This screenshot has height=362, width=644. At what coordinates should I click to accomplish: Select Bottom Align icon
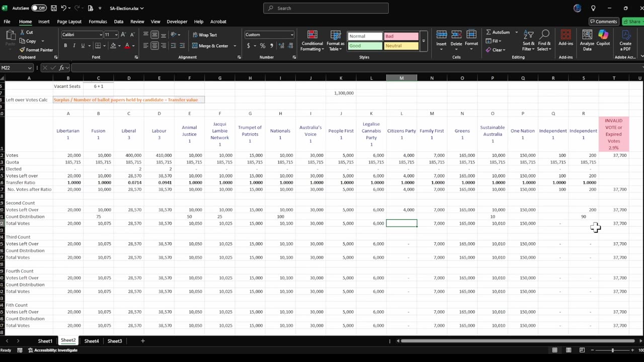164,35
